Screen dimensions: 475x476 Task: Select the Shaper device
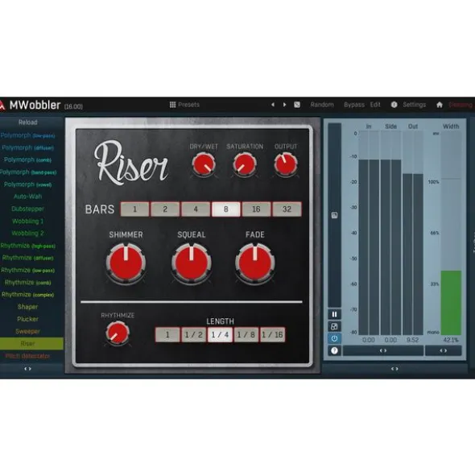click(x=28, y=307)
